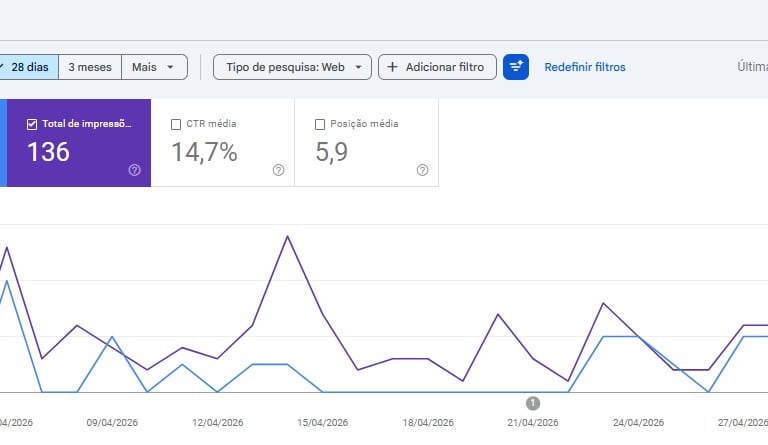Select the purple Total de impressões metric card
Viewport: 768px width, 445px height.
79,143
